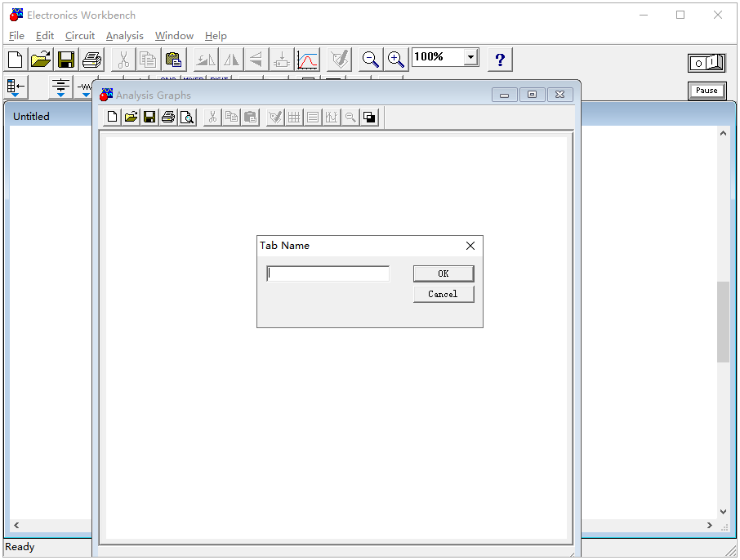The width and height of the screenshot is (740, 560).
Task: Toggle grid in Analysis Graphs
Action: [x=294, y=117]
